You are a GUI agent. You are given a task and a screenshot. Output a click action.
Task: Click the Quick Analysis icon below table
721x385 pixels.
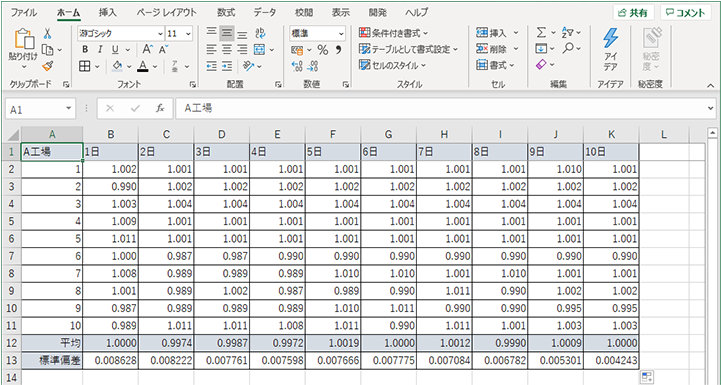647,377
